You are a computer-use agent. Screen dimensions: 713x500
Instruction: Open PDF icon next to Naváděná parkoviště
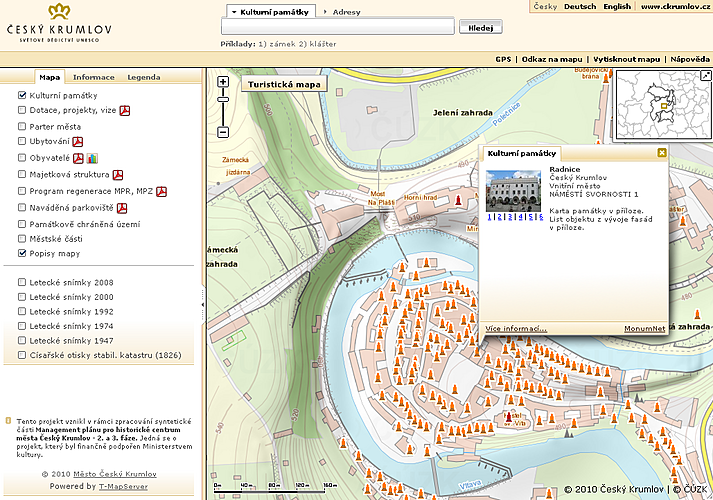pyautogui.click(x=121, y=208)
